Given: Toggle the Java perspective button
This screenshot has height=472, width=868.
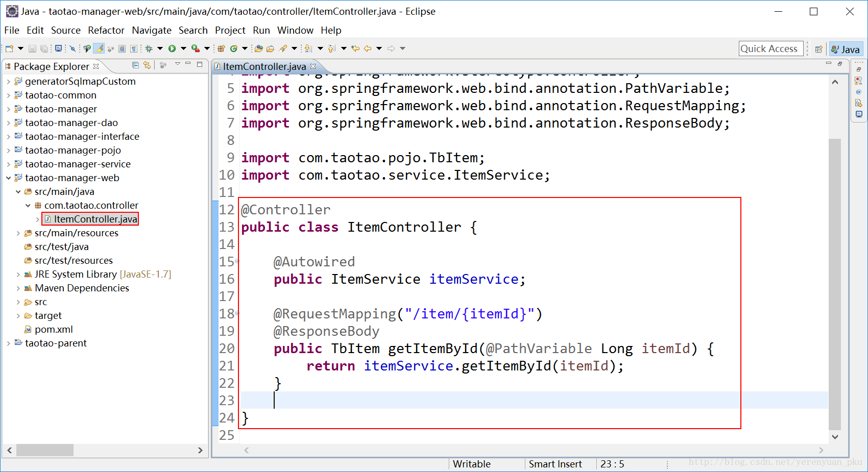Looking at the screenshot, I should click(846, 49).
